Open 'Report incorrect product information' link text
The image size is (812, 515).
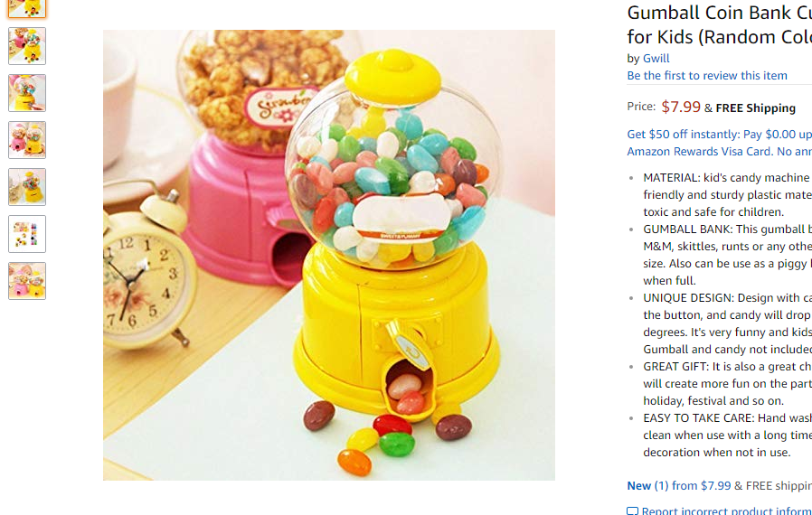tap(727, 510)
